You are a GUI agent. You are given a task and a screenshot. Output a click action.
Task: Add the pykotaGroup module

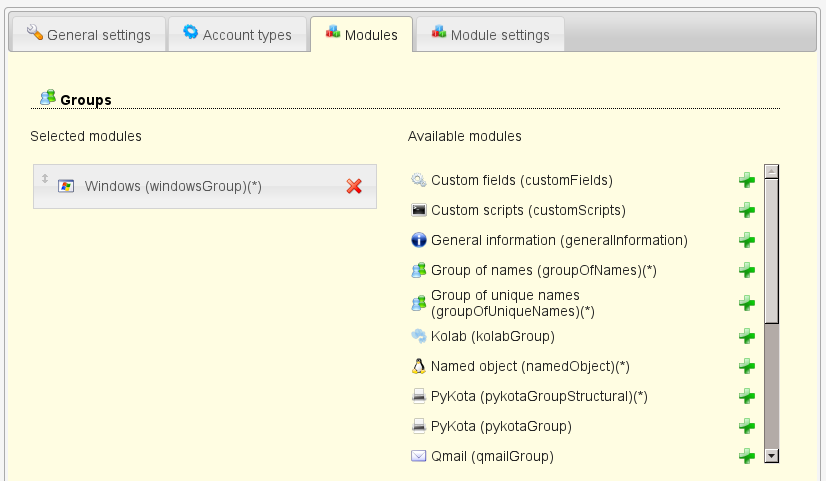[746, 427]
